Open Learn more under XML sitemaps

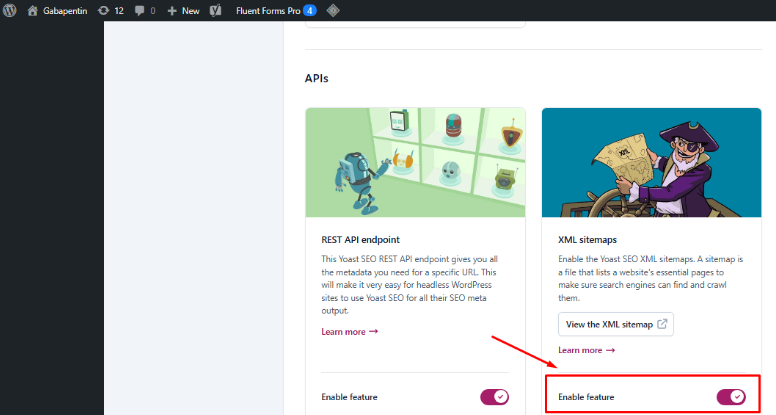(x=586, y=350)
